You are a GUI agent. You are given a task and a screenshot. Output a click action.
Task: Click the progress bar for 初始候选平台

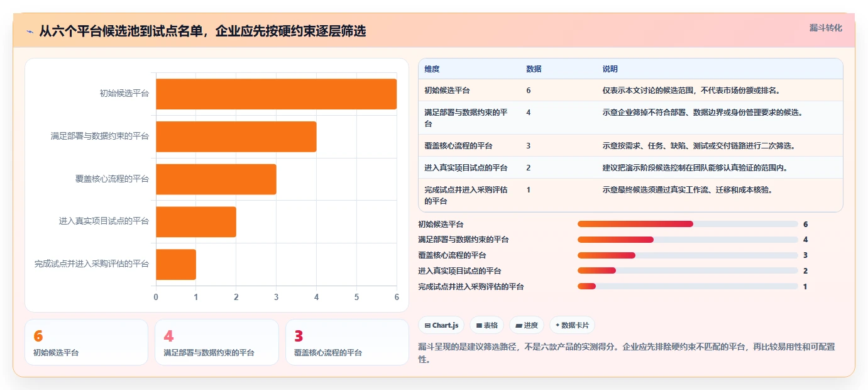click(x=688, y=224)
